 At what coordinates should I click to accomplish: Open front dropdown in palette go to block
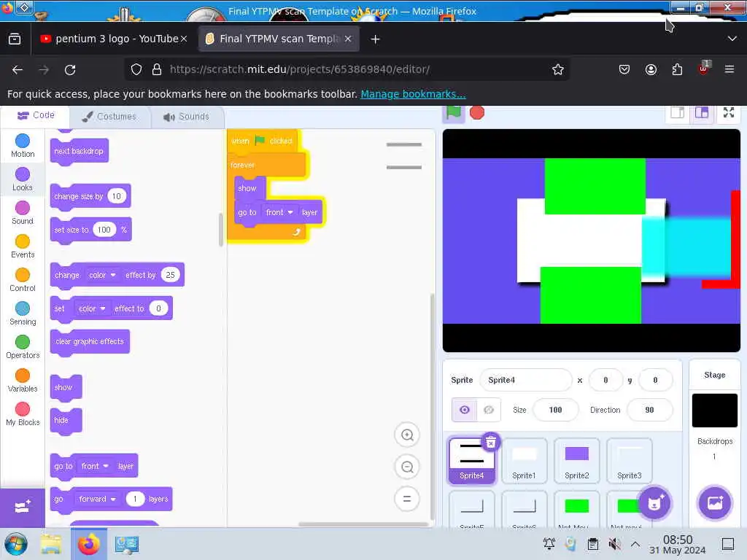(95, 466)
